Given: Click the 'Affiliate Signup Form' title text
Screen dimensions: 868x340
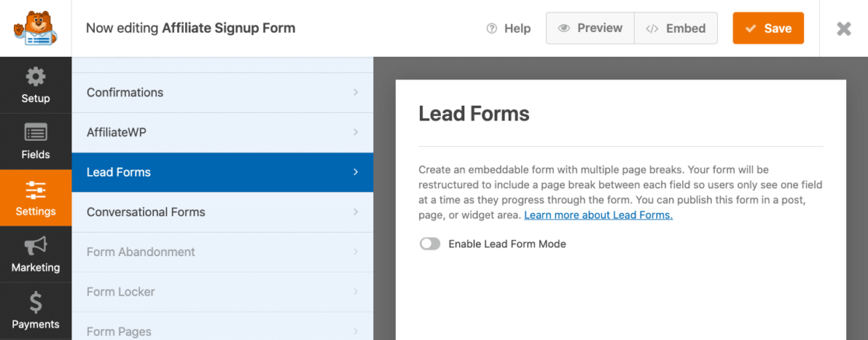Looking at the screenshot, I should click(x=229, y=28).
